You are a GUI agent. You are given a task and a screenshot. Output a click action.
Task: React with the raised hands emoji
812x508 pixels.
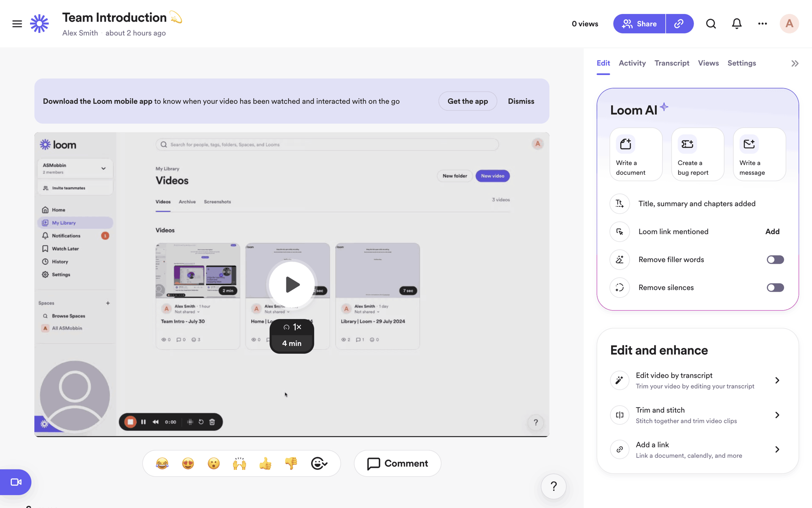[x=239, y=464]
